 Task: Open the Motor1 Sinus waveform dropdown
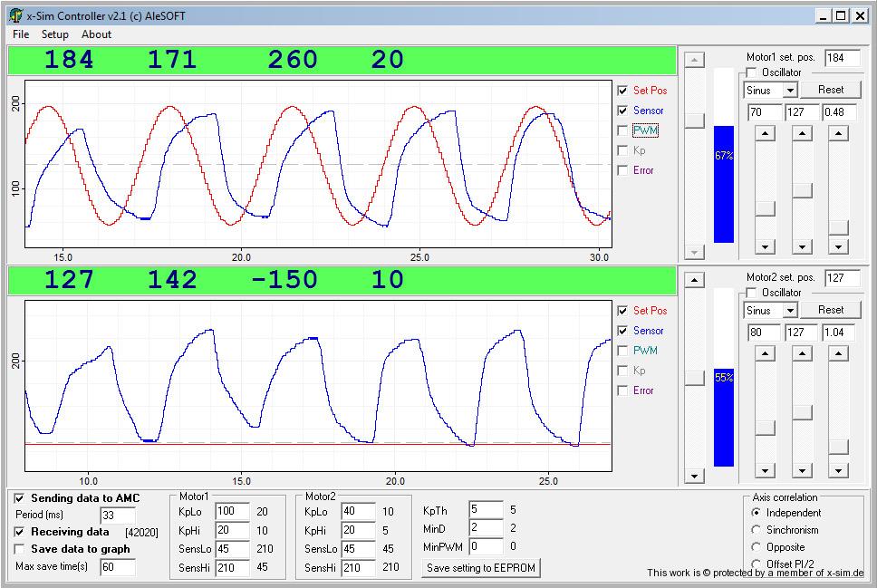point(790,91)
